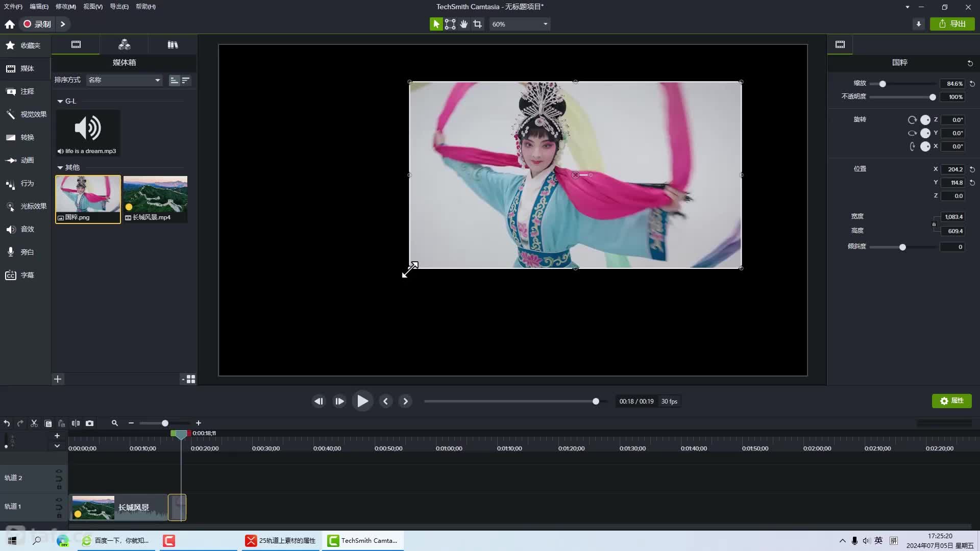
Task: Open 注释 annotations panel
Action: pos(26,91)
